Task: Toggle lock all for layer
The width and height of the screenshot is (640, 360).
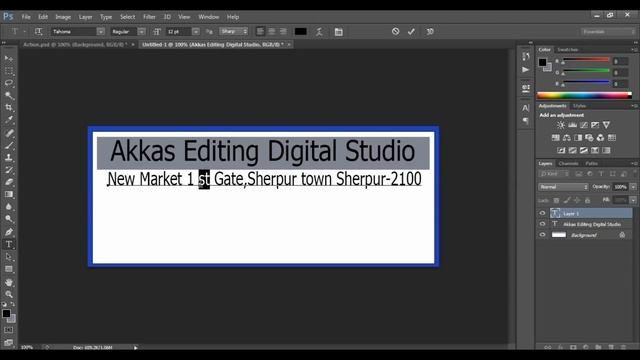Action: point(587,200)
